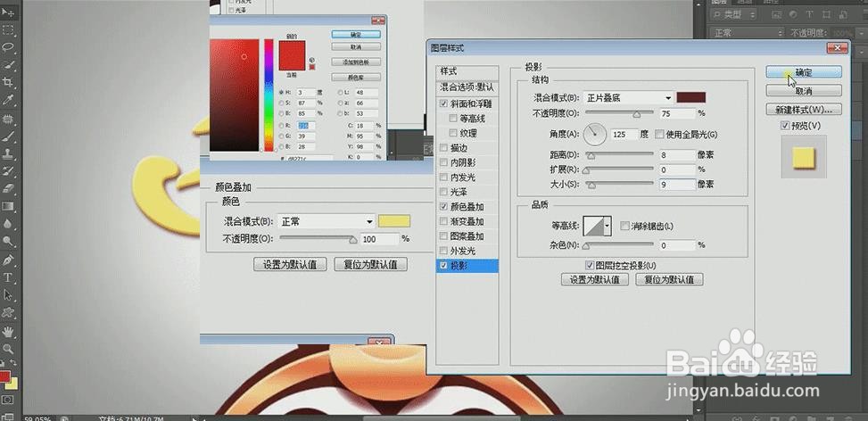Image resolution: width=868 pixels, height=421 pixels.
Task: Select the Custom Shape tool
Action: coord(8,312)
